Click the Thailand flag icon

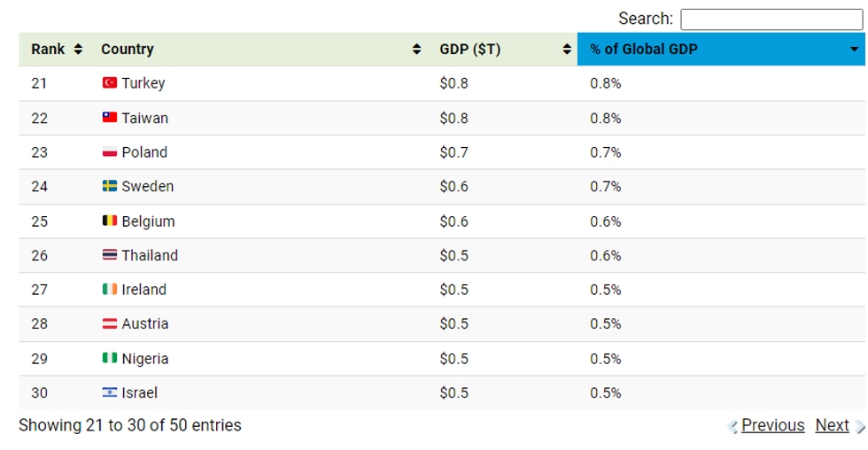click(110, 256)
